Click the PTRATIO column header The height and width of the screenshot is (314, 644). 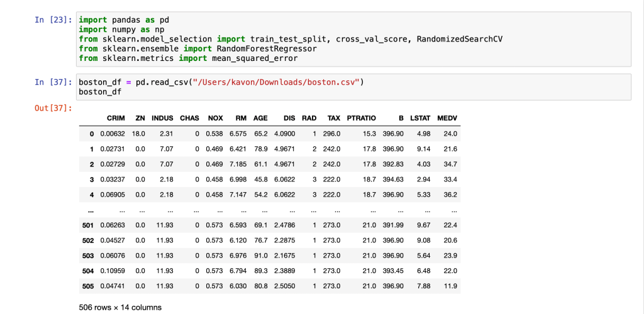[x=361, y=118]
